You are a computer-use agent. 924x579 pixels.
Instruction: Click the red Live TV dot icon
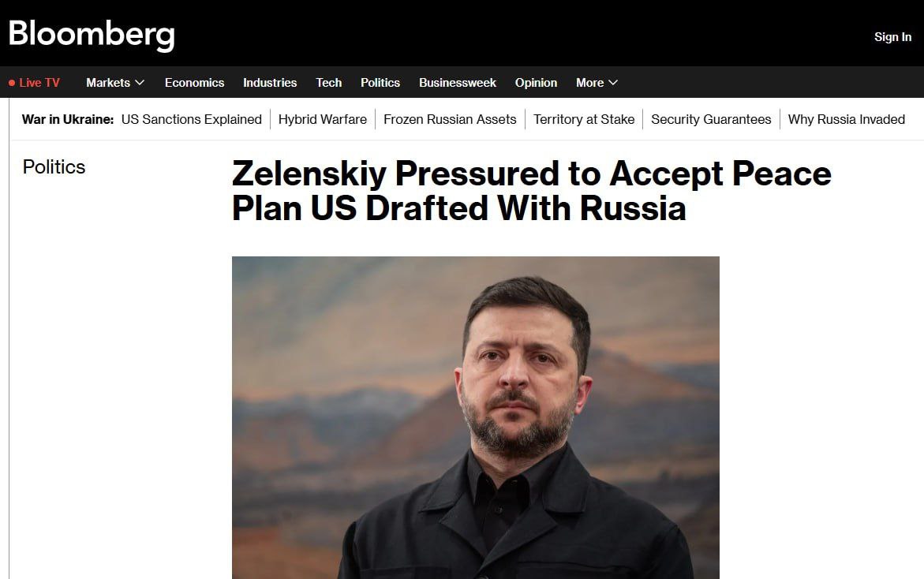pos(12,83)
